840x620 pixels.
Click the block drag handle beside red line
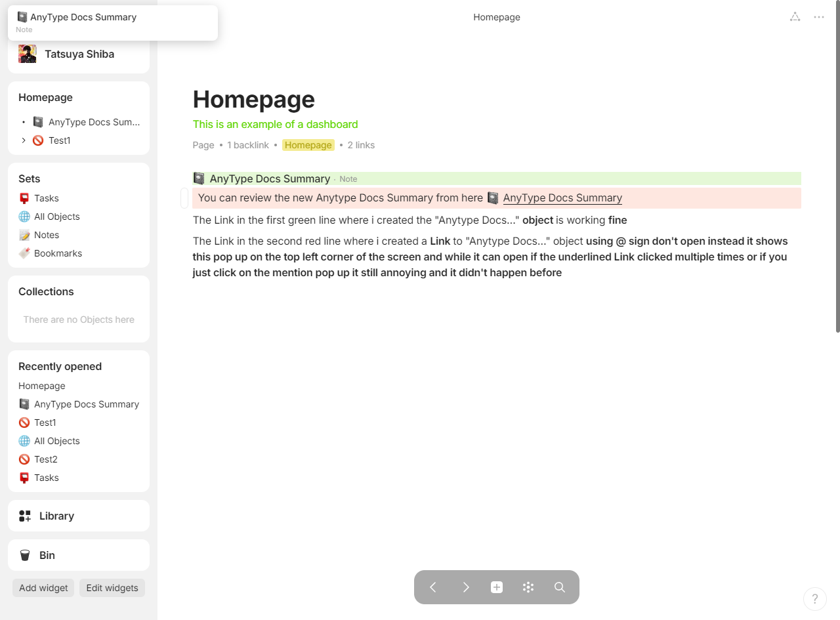point(185,198)
